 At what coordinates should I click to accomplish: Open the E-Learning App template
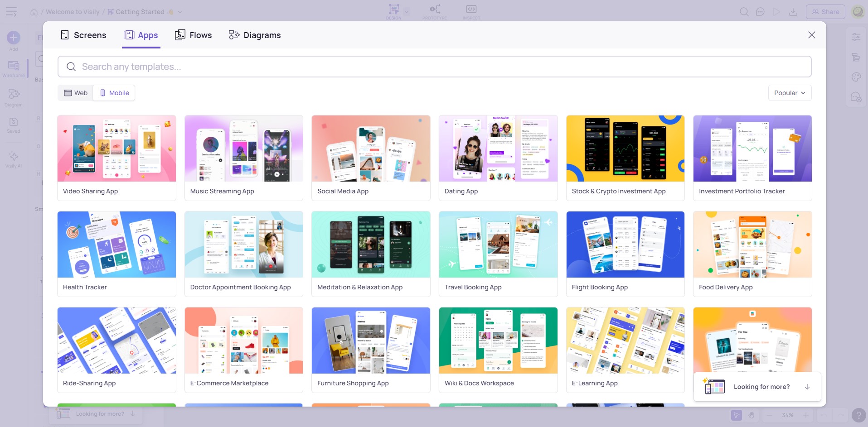coord(626,350)
